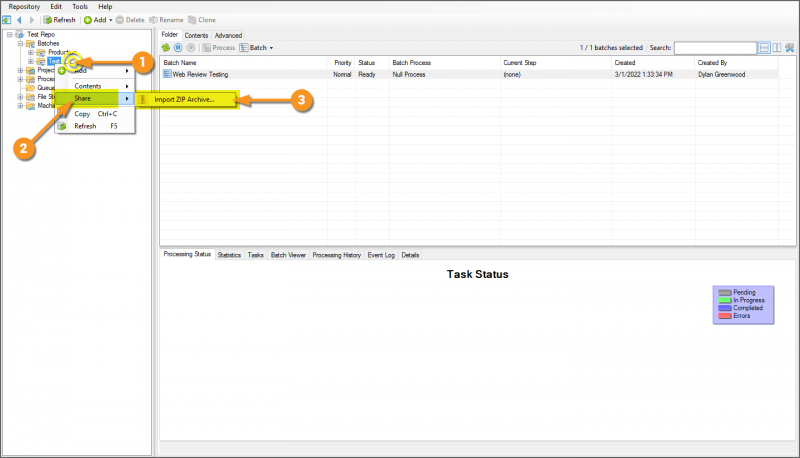The height and width of the screenshot is (458, 800).
Task: Select the highlighted Test folder
Action: click(54, 61)
